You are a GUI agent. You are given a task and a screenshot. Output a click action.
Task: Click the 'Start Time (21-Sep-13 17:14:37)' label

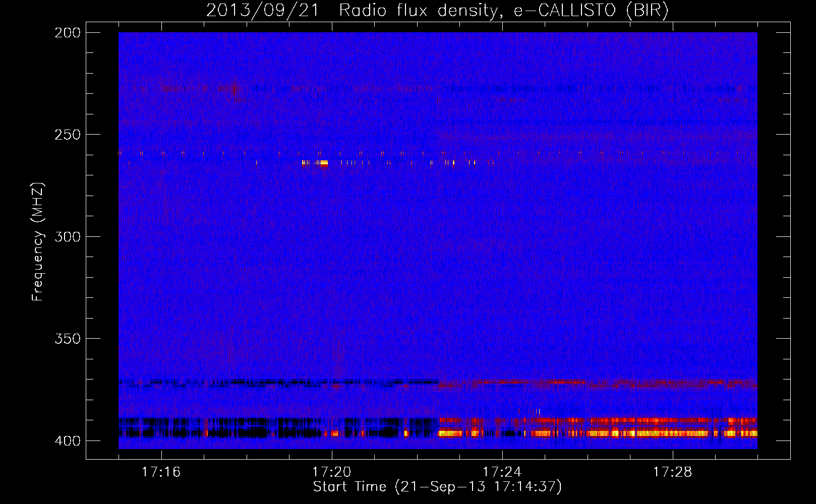click(x=437, y=487)
